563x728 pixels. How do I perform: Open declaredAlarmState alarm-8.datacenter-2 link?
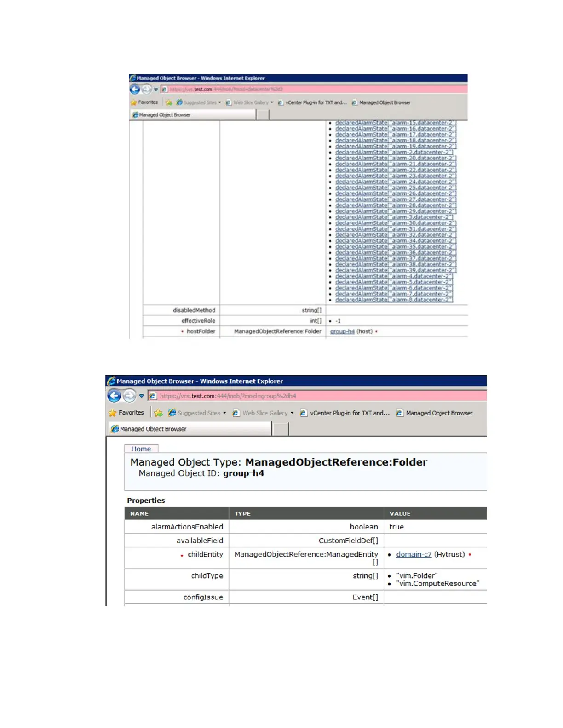pos(394,300)
